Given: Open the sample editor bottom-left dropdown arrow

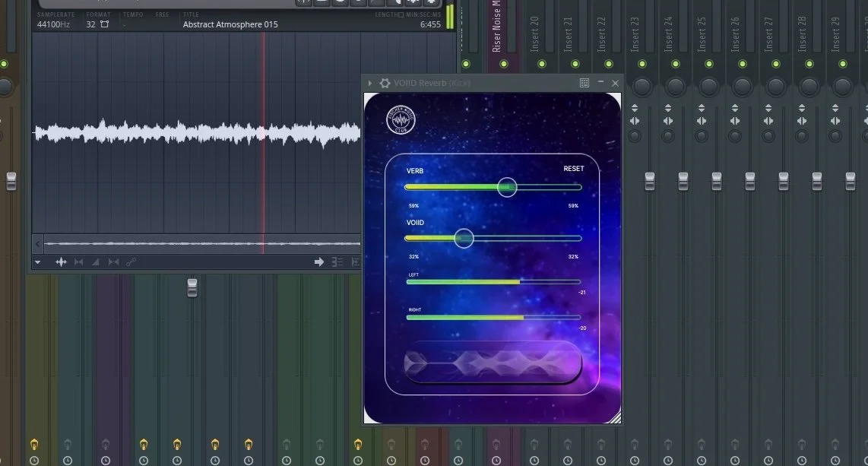Looking at the screenshot, I should (38, 262).
